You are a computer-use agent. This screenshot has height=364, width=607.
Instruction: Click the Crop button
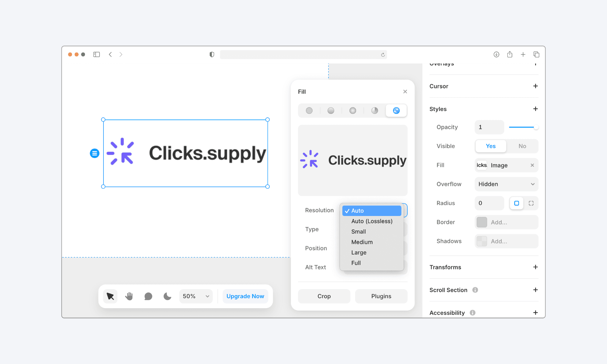click(324, 296)
